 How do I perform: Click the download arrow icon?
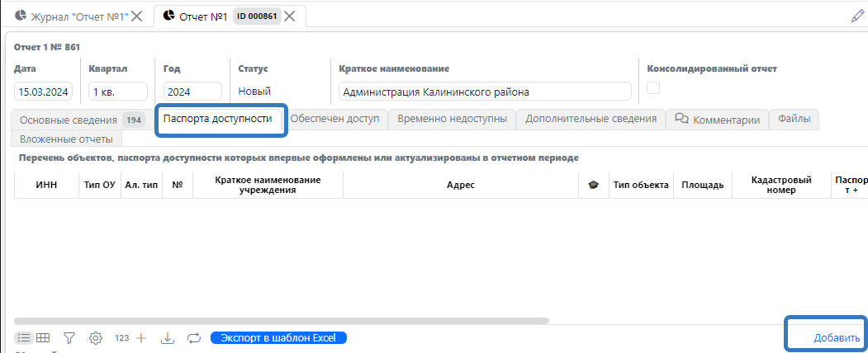tap(168, 337)
